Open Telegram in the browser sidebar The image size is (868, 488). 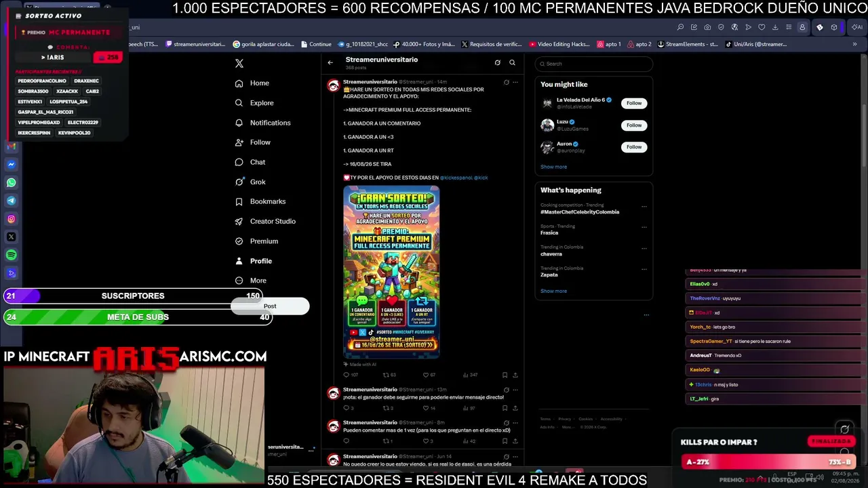coord(12,201)
